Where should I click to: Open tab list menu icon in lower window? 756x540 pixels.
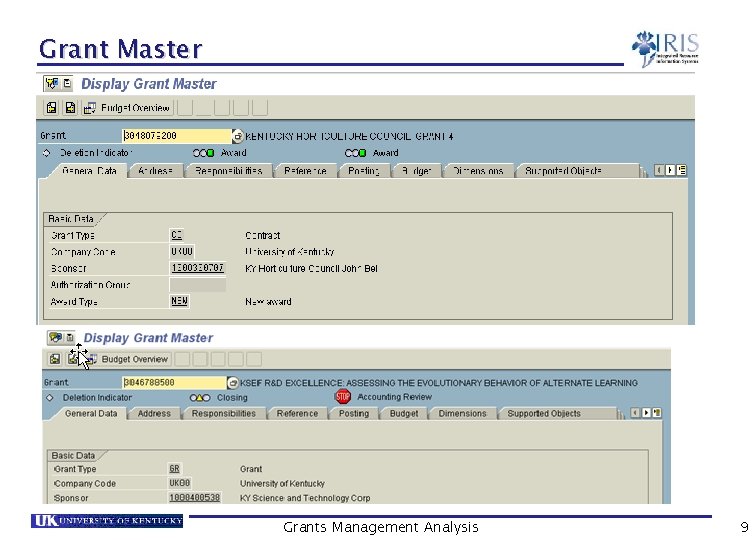657,413
